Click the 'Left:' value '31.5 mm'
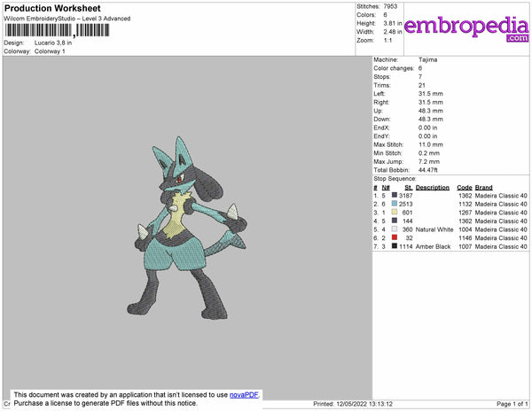Image resolution: width=532 pixels, height=411 pixels. pyautogui.click(x=431, y=94)
